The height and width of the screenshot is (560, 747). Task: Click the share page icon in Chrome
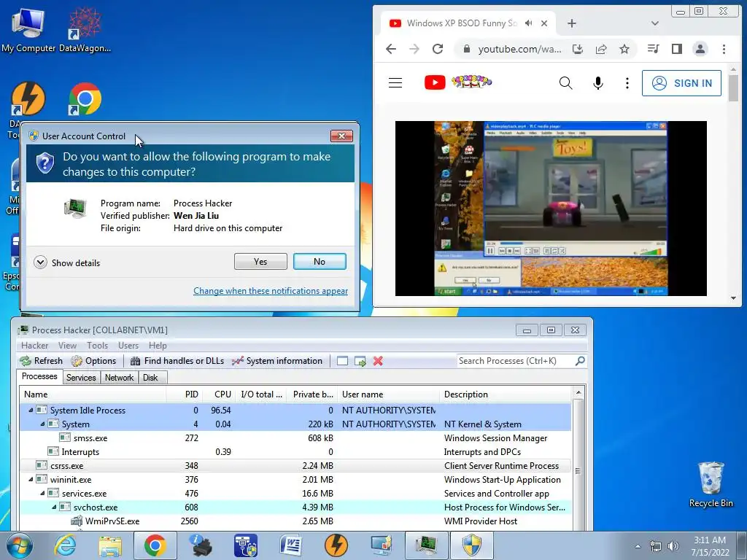[601, 49]
